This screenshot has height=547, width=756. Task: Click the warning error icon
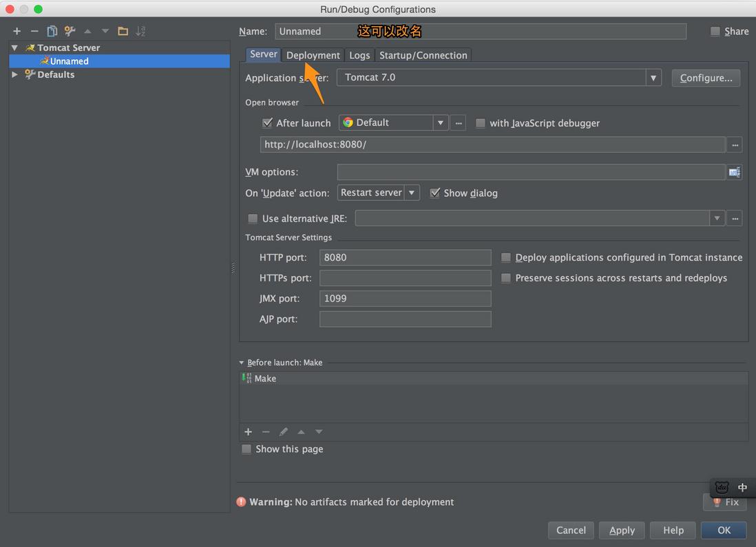(241, 502)
